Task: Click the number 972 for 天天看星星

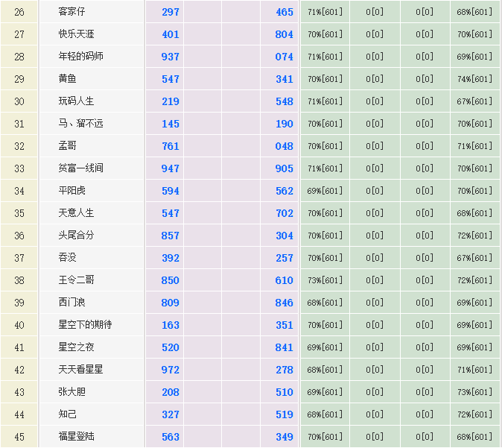Action: (x=171, y=370)
